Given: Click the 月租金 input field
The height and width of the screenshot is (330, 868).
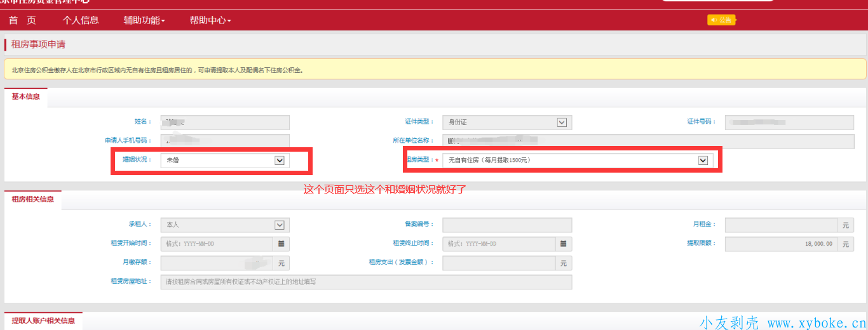Looking at the screenshot, I should (x=782, y=225).
